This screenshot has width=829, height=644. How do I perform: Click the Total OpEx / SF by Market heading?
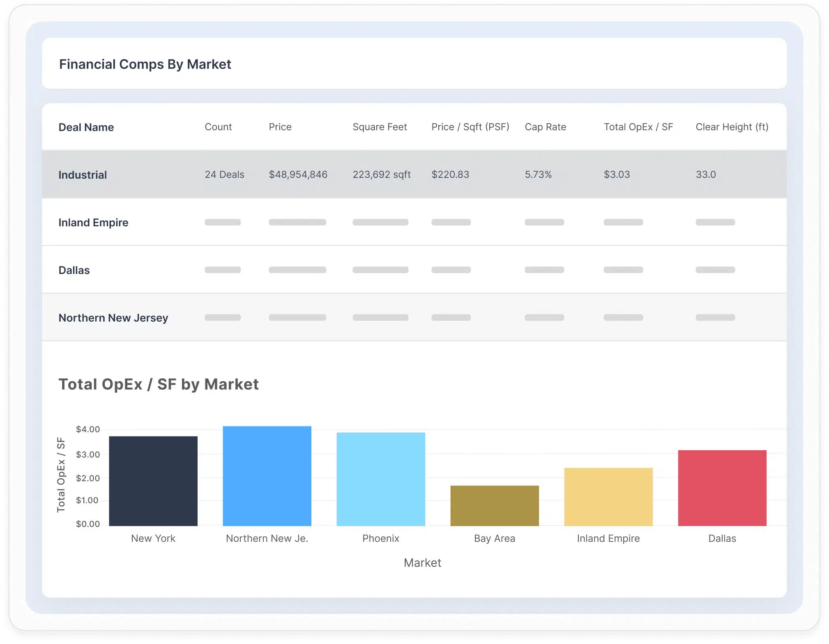pos(159,384)
